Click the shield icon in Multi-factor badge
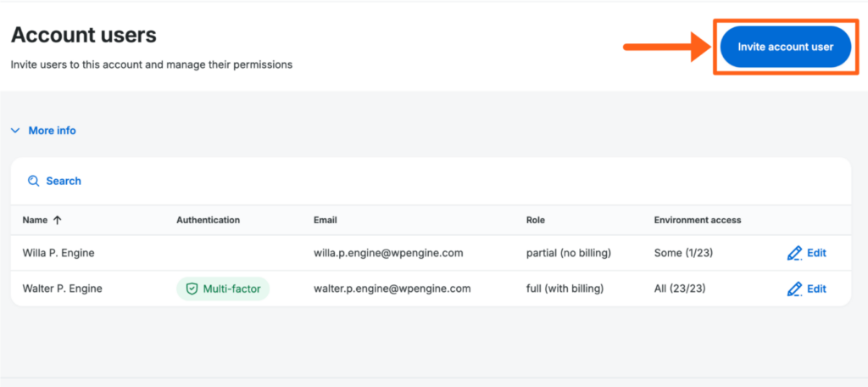Image resolution: width=868 pixels, height=387 pixels. (192, 289)
